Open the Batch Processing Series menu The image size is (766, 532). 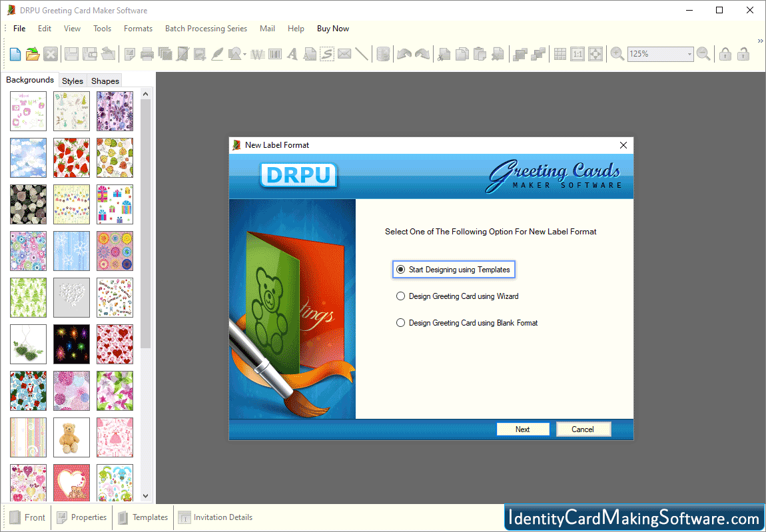tap(206, 29)
